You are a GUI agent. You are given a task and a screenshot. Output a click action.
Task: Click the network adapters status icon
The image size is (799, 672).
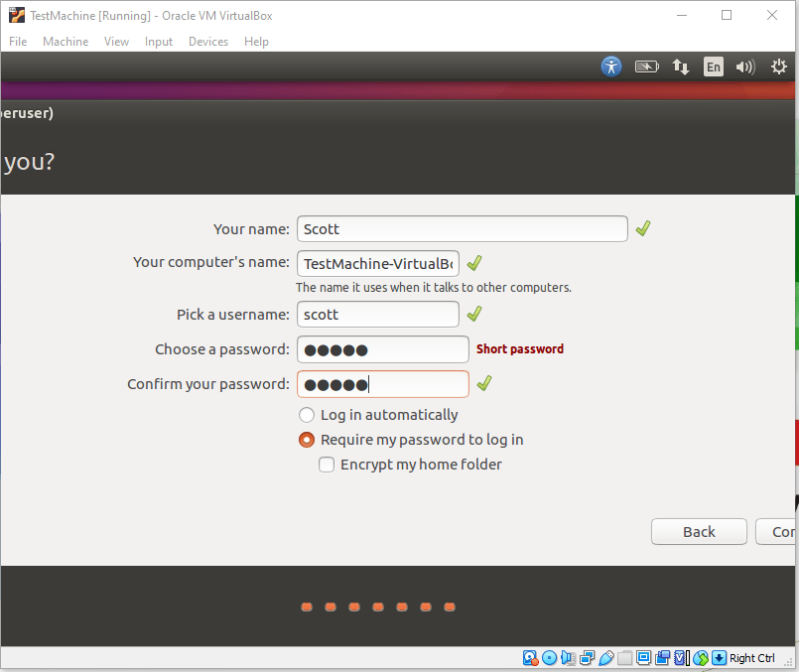coord(587,658)
